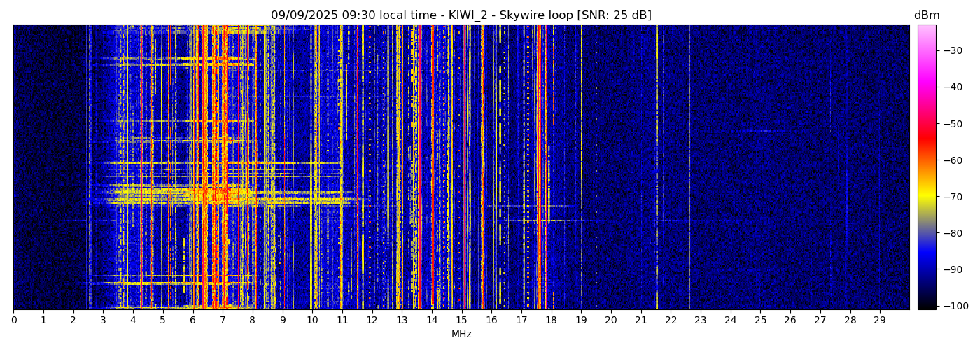Click the '3' MHz tick label
980x350 pixels.
point(103,320)
